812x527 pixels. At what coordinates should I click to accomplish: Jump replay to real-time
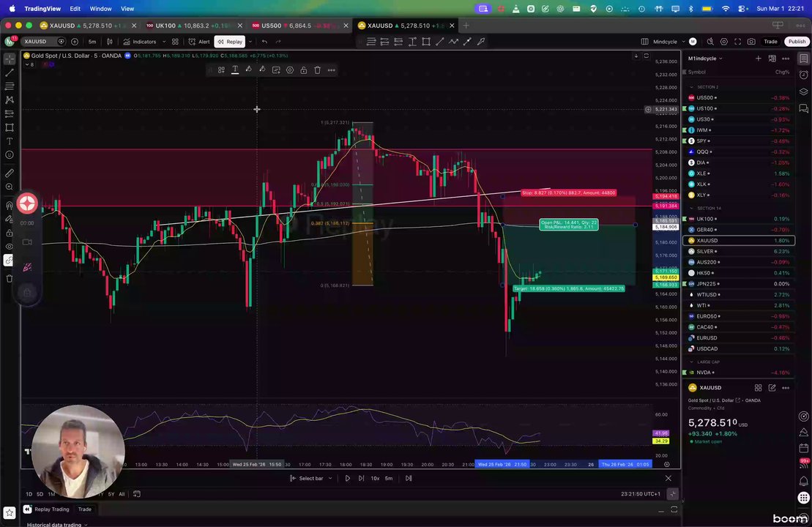pyautogui.click(x=409, y=479)
